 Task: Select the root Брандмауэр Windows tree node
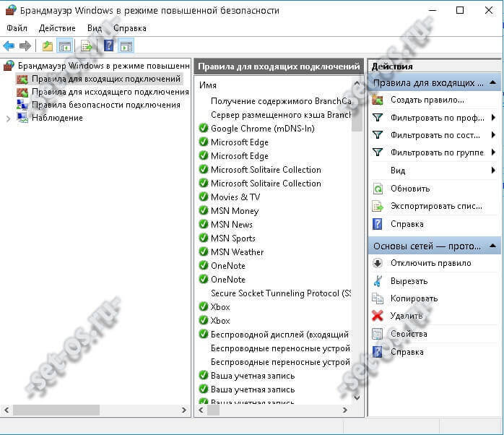click(x=103, y=66)
